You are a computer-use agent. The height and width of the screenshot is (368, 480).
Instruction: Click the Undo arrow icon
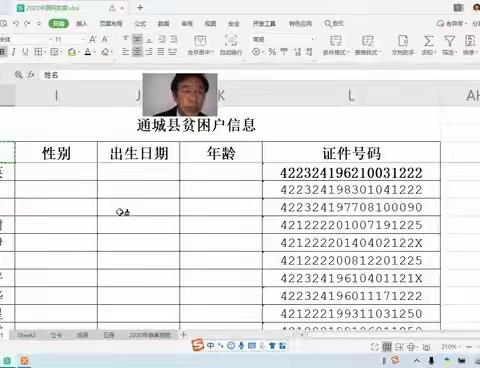(x=16, y=24)
